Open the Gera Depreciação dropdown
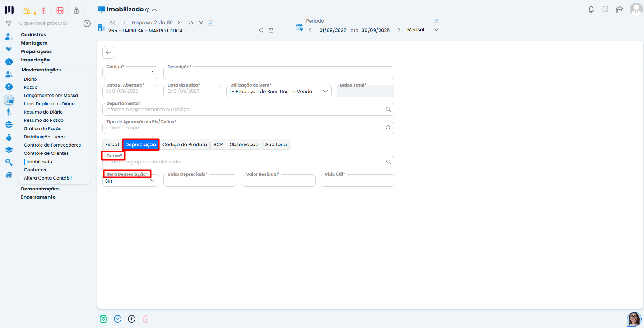 152,181
